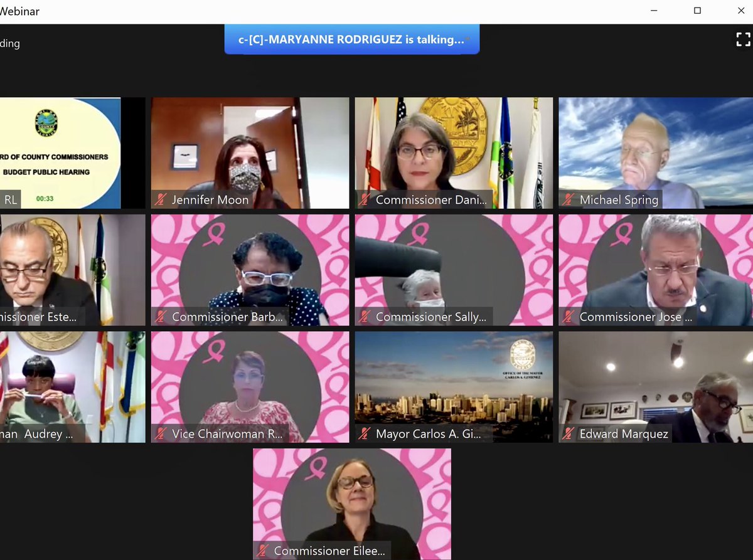Click the muted mic icon beside Jennifer Moon
The image size is (753, 560).
[x=161, y=200]
